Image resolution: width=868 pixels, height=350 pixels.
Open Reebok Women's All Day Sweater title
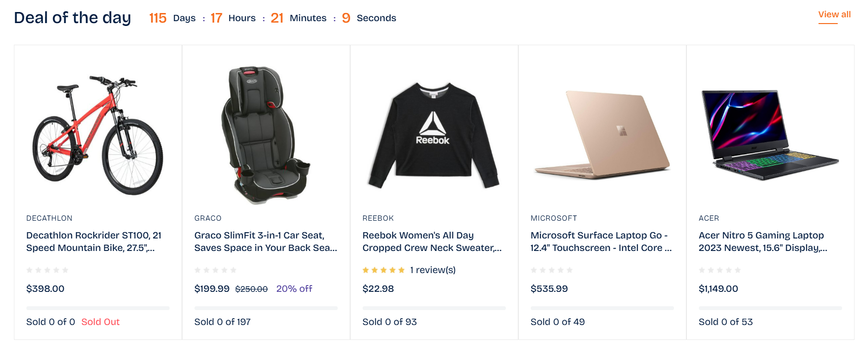pos(431,241)
